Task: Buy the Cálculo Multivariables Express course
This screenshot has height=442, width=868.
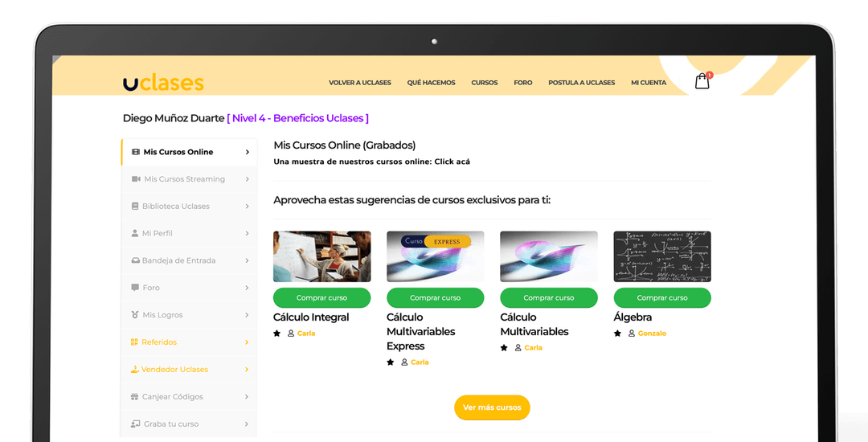Action: pyautogui.click(x=435, y=297)
